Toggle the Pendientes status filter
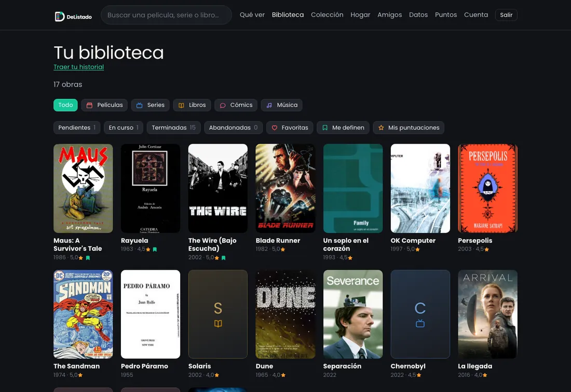 77,128
